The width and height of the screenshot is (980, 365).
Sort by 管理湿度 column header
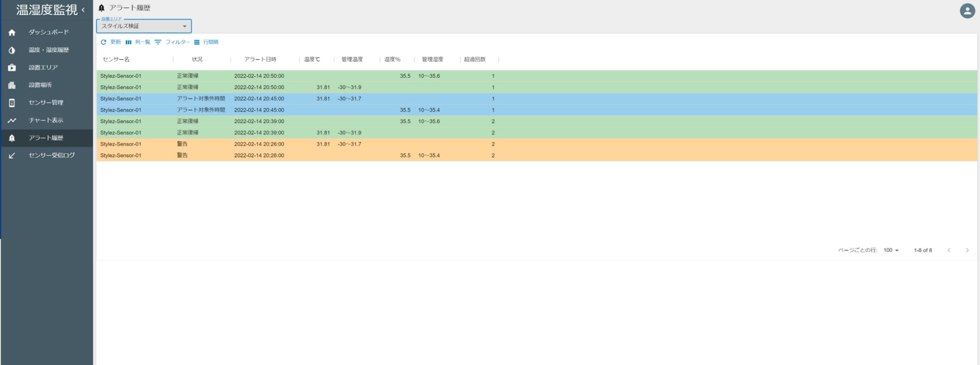432,59
